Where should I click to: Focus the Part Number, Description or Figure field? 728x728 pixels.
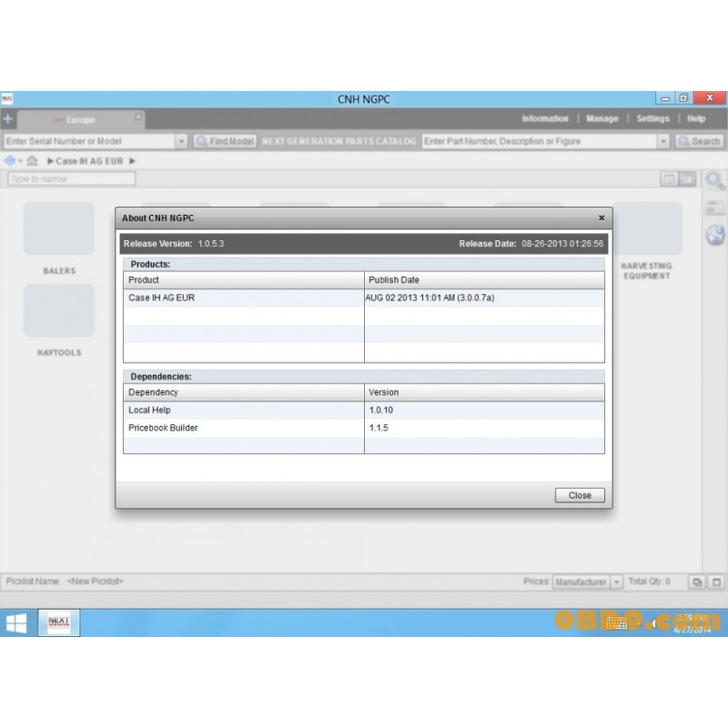click(540, 141)
